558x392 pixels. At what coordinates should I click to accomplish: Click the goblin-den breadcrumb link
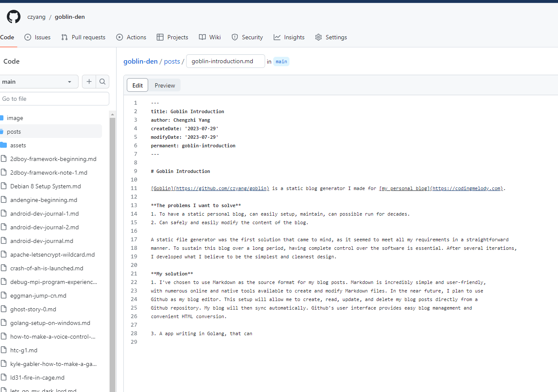point(140,61)
